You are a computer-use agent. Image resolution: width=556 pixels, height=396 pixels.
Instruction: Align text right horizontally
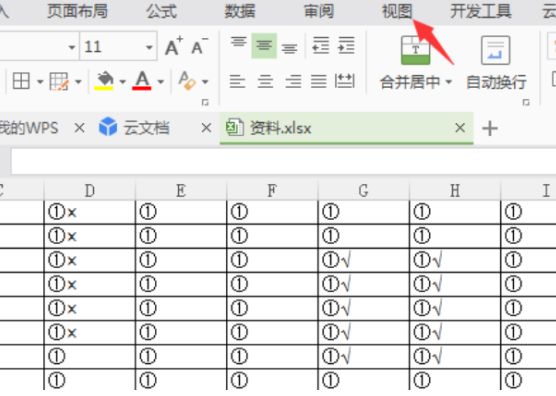pos(293,81)
